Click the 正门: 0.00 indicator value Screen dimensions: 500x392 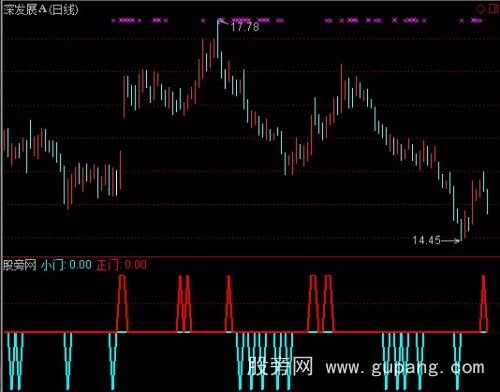click(121, 265)
